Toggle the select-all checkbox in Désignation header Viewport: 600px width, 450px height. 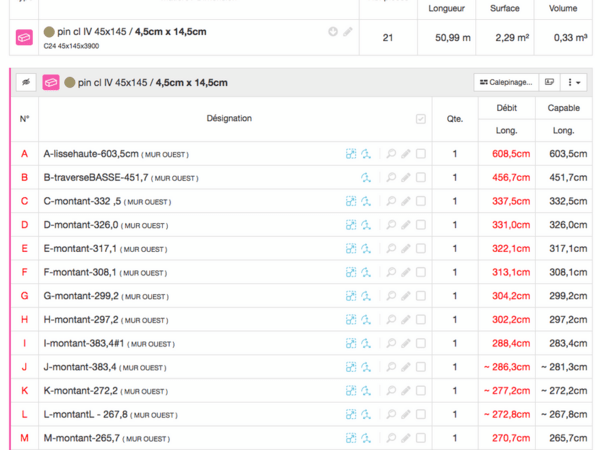tap(421, 119)
